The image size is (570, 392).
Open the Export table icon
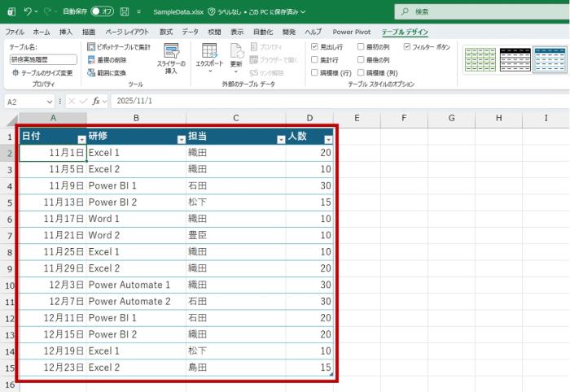209,54
